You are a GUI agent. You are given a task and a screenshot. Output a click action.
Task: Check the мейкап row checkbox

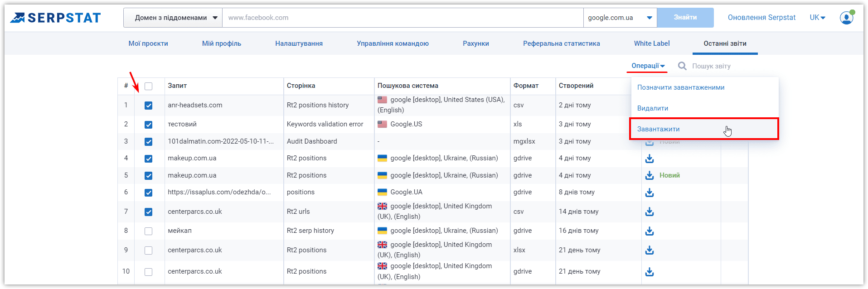coord(148,231)
